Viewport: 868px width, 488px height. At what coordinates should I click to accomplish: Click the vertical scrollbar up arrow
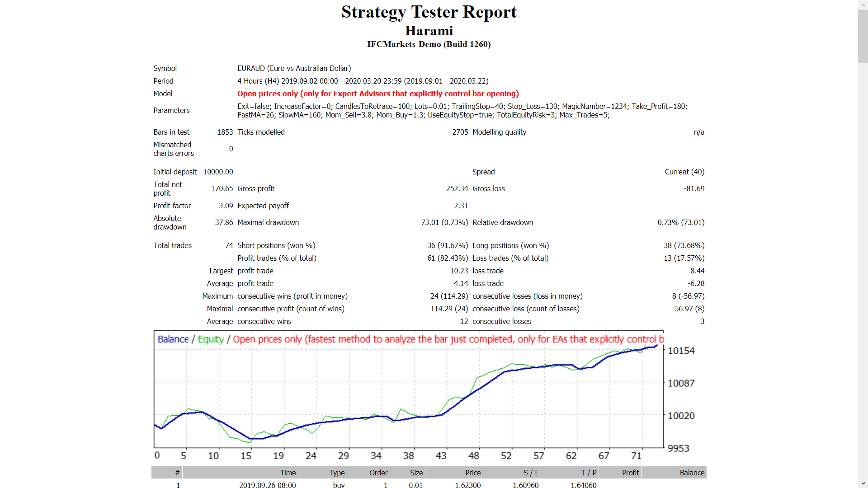click(x=863, y=4)
